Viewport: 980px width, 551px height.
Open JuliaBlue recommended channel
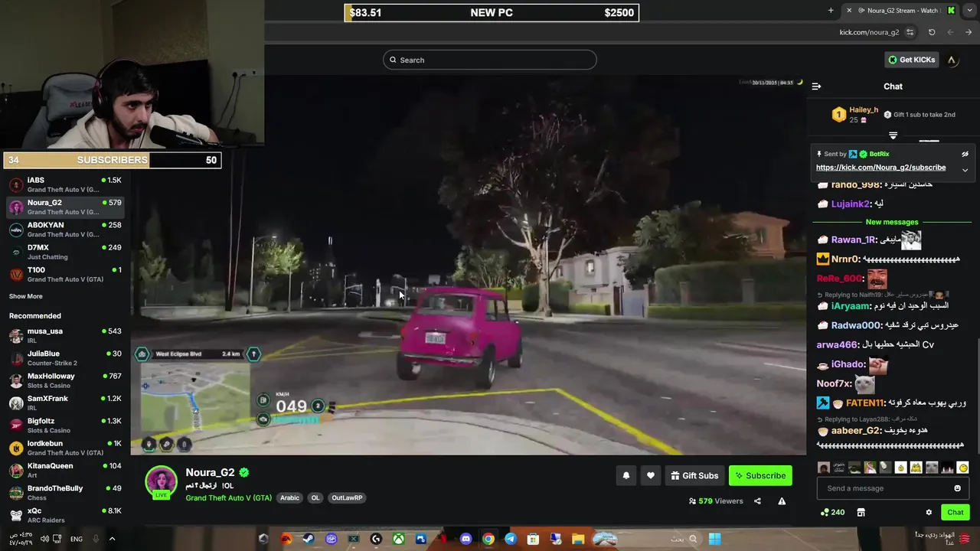[x=65, y=357]
